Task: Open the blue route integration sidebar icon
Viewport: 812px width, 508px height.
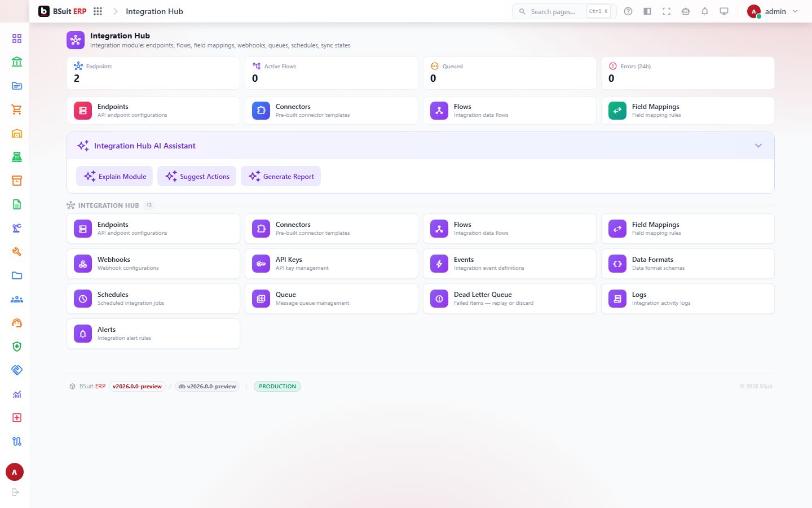Action: [17, 441]
